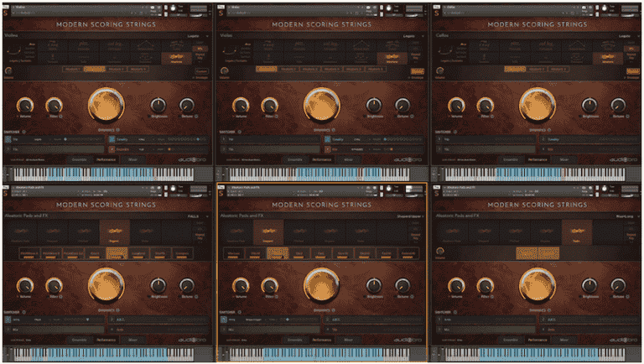644x364 pixels.
Task: Adjust the Dynamics knob in the FALLS instrument
Action: point(106,285)
